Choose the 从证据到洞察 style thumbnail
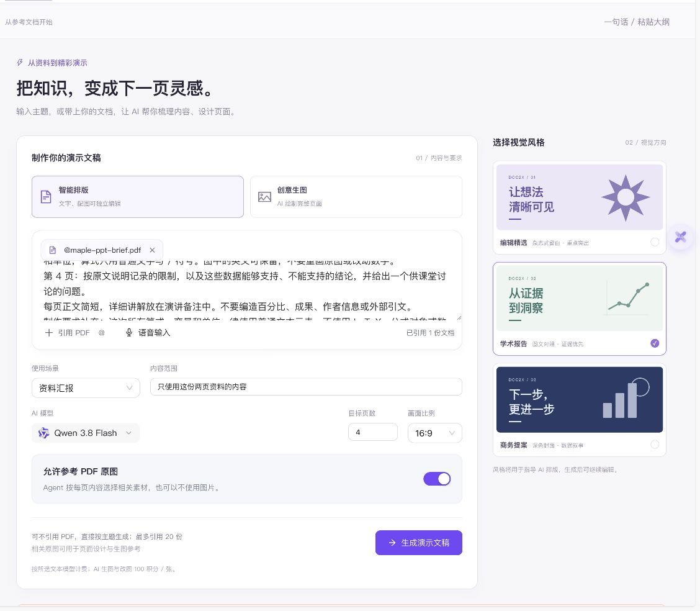This screenshot has width=700, height=611. tap(580, 298)
